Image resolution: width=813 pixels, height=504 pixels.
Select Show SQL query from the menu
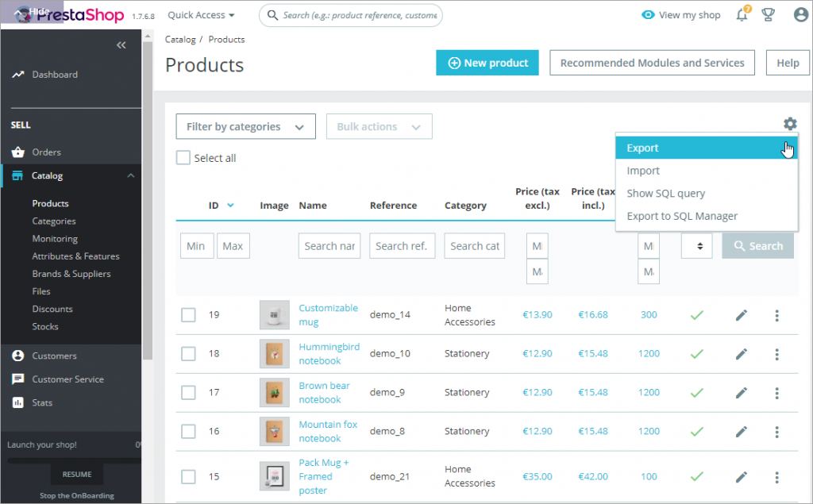coord(666,193)
